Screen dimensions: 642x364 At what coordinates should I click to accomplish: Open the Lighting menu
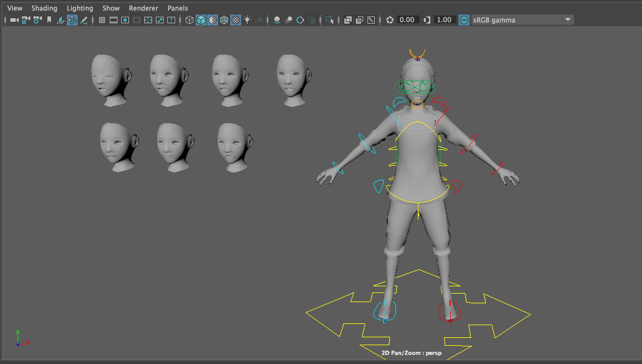pyautogui.click(x=80, y=8)
